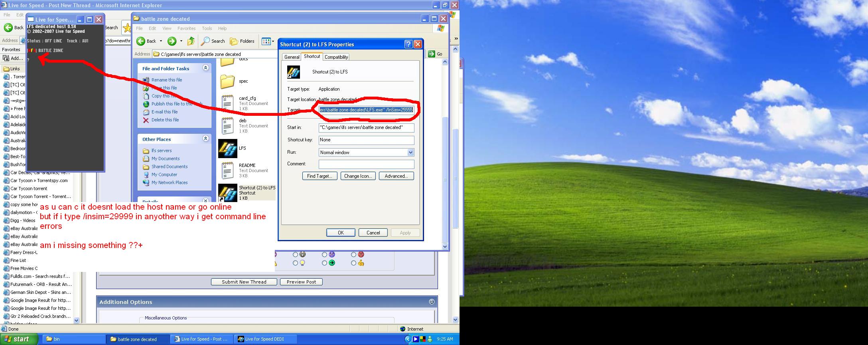
Task: Open Search in the Explorer toolbar
Action: click(x=213, y=41)
